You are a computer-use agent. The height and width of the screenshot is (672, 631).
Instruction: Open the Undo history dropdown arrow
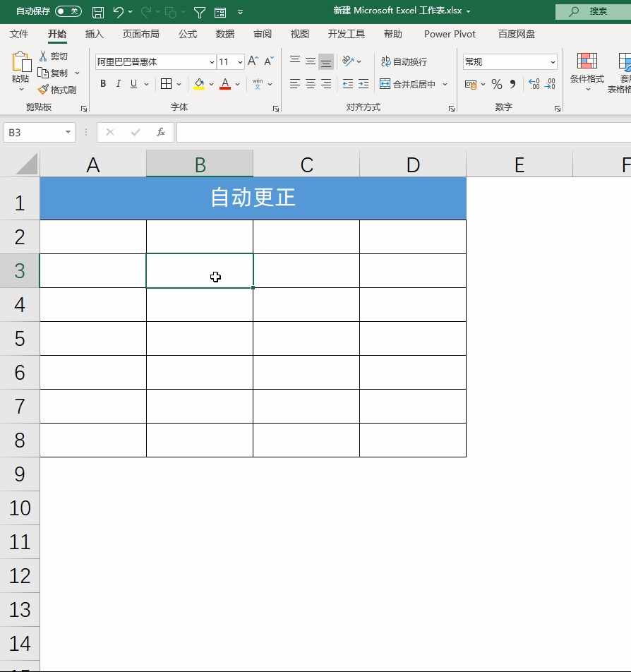pos(130,12)
